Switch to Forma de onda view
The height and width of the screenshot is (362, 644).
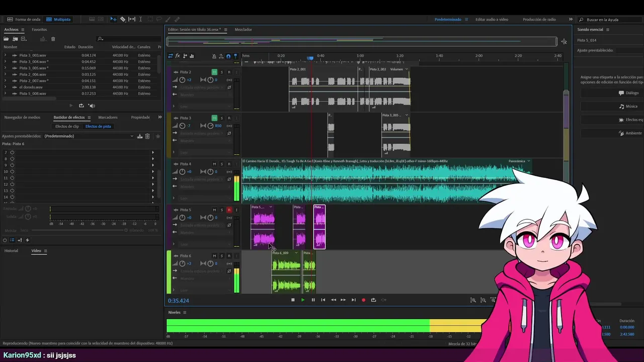point(24,19)
